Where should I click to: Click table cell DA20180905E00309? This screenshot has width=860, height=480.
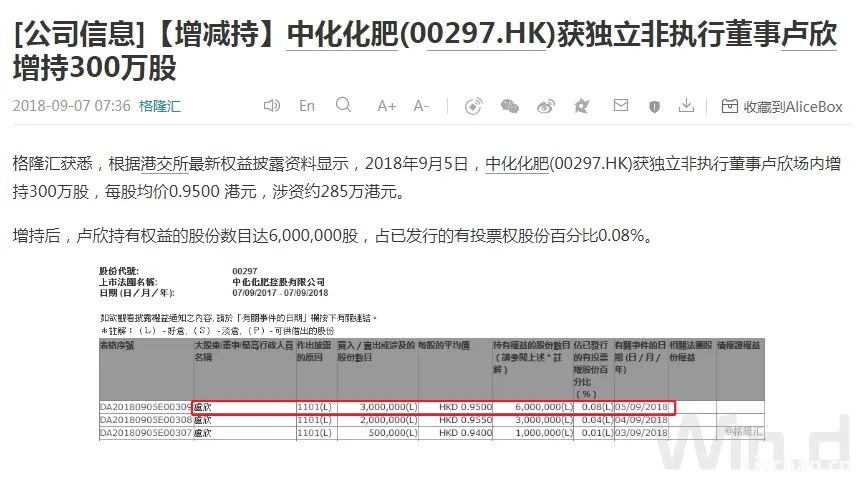coord(145,407)
